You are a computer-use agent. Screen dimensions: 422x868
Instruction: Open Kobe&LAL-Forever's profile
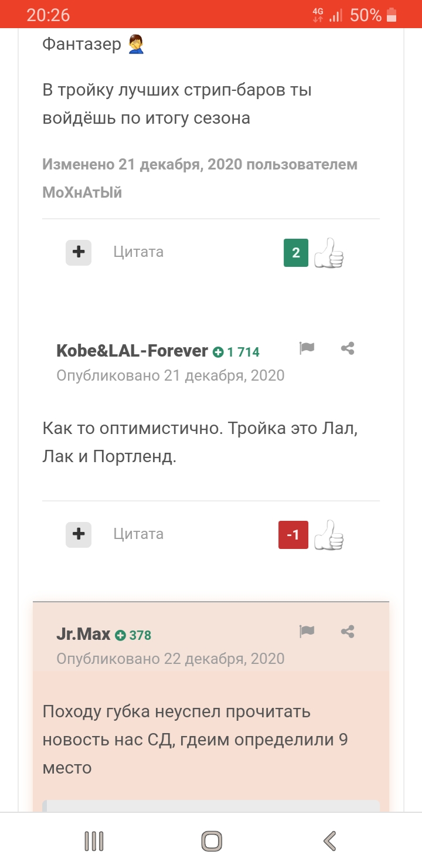(x=132, y=351)
